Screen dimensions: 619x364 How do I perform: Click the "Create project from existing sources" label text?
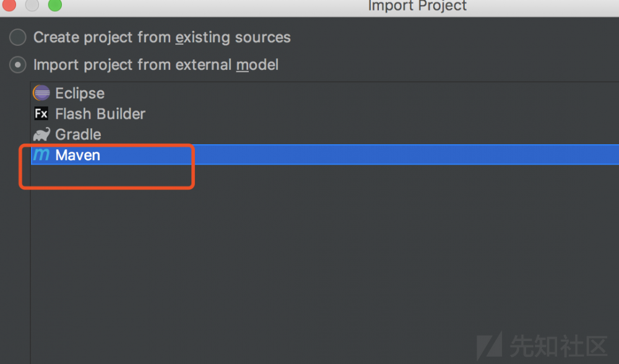tap(162, 38)
